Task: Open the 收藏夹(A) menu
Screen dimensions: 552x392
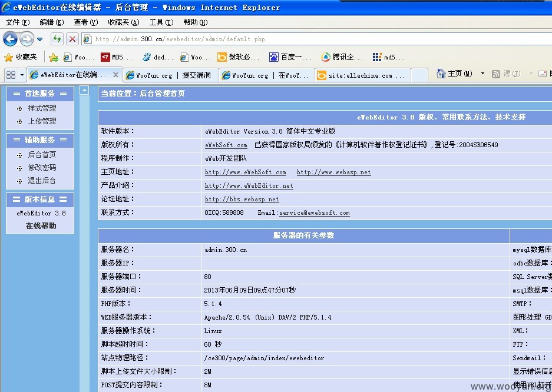Action: click(x=124, y=22)
